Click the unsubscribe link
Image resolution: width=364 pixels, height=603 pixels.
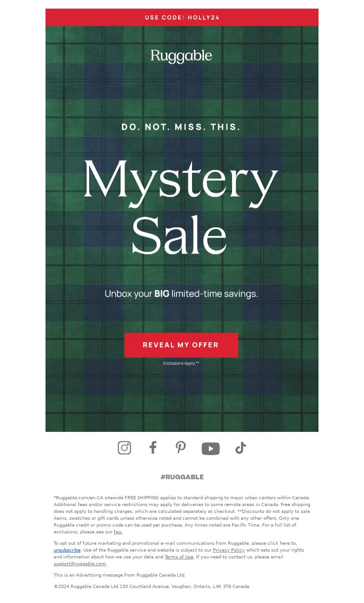coord(67,550)
